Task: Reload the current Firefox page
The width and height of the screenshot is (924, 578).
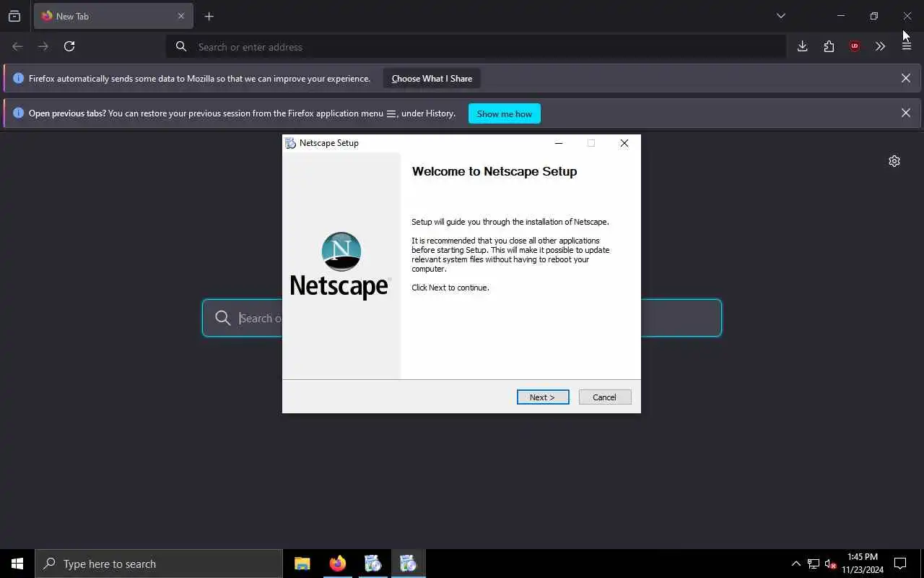Action: click(x=69, y=46)
